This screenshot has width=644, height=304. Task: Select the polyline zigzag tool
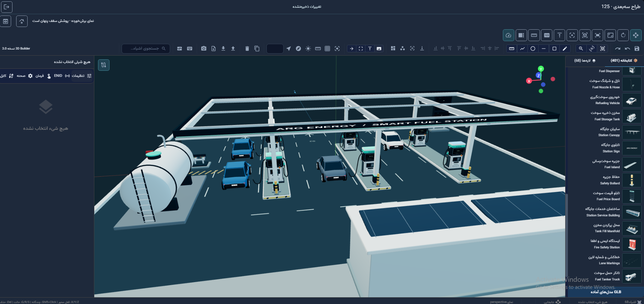pyautogui.click(x=522, y=49)
